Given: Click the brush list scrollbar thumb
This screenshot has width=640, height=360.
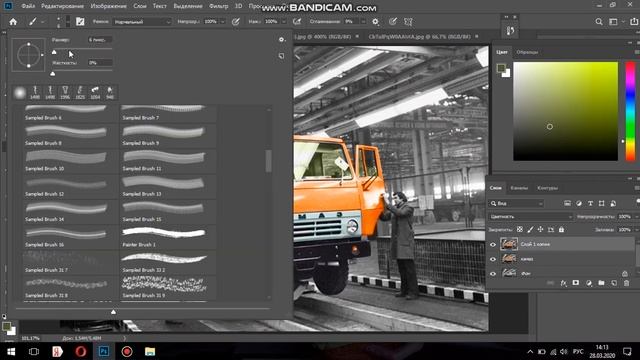Looking at the screenshot, I should click(268, 161).
